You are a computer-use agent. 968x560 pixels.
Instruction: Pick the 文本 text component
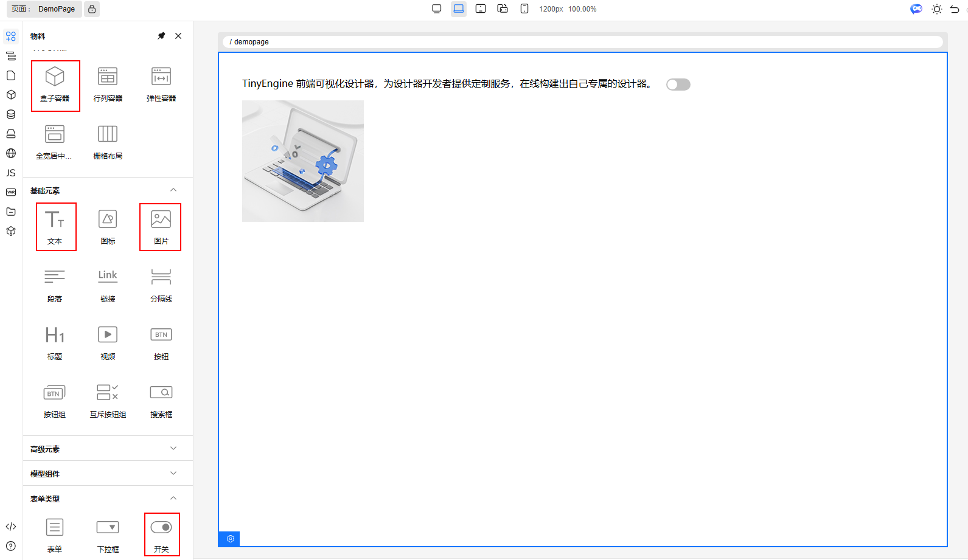tap(55, 226)
